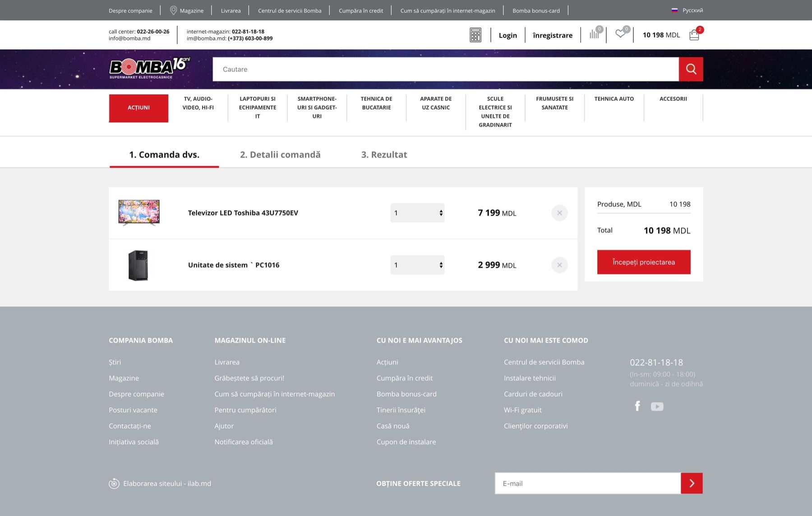Switch to the Detalii comandă step tab

[x=280, y=154]
